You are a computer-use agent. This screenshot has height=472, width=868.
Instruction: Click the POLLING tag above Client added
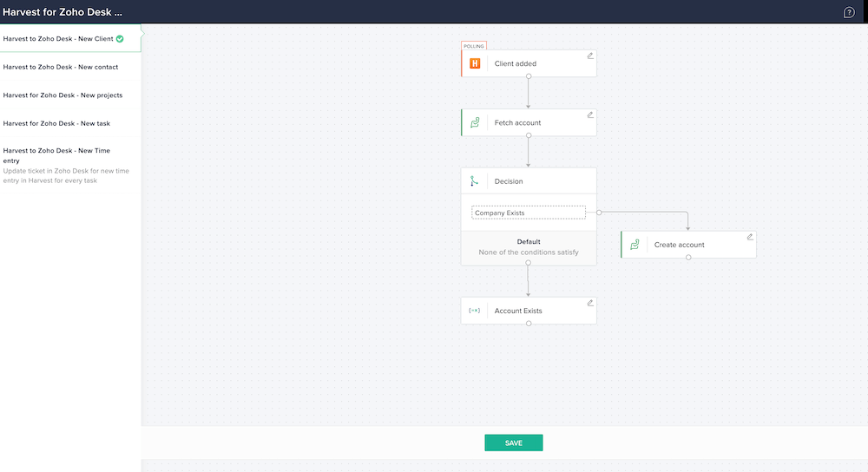pos(474,46)
